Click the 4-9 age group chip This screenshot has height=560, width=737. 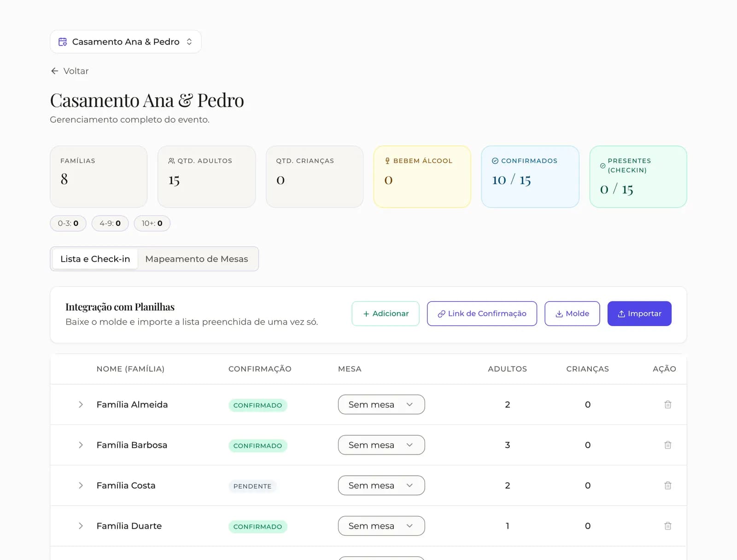(110, 223)
